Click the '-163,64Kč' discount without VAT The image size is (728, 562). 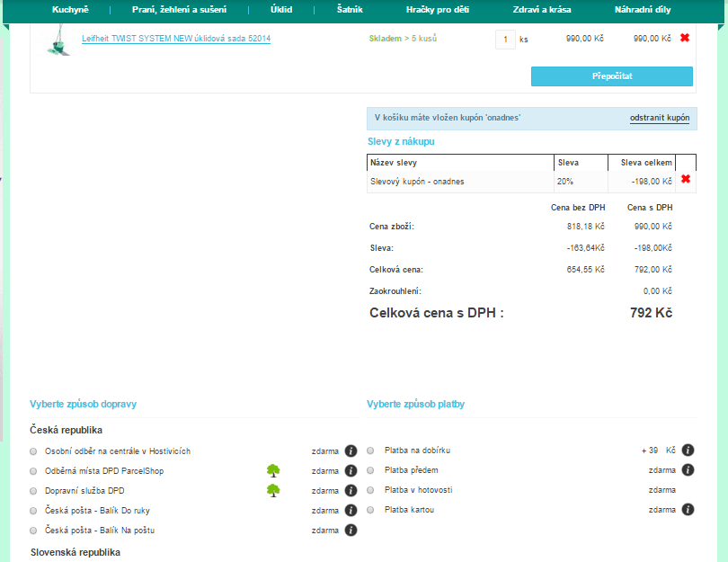click(x=585, y=248)
